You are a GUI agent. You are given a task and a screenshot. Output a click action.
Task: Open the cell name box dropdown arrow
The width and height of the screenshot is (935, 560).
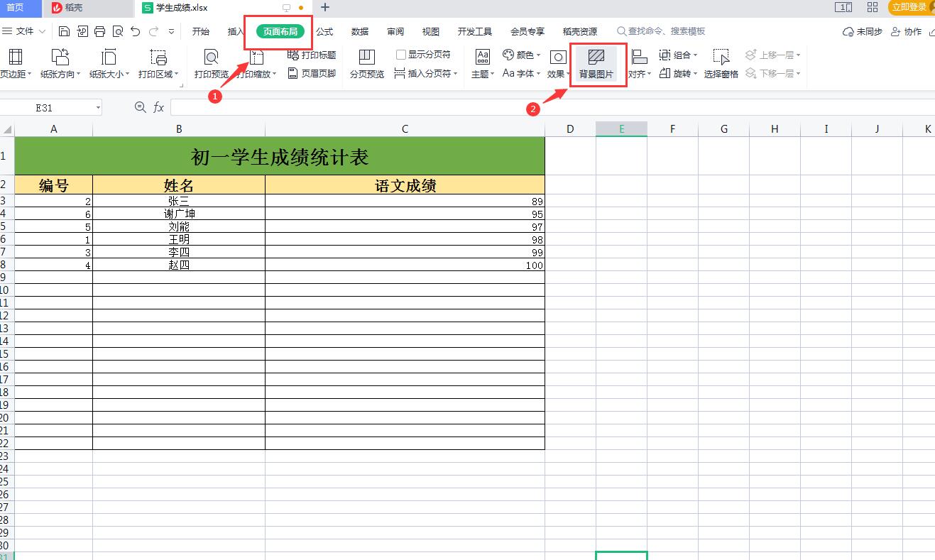click(x=98, y=108)
